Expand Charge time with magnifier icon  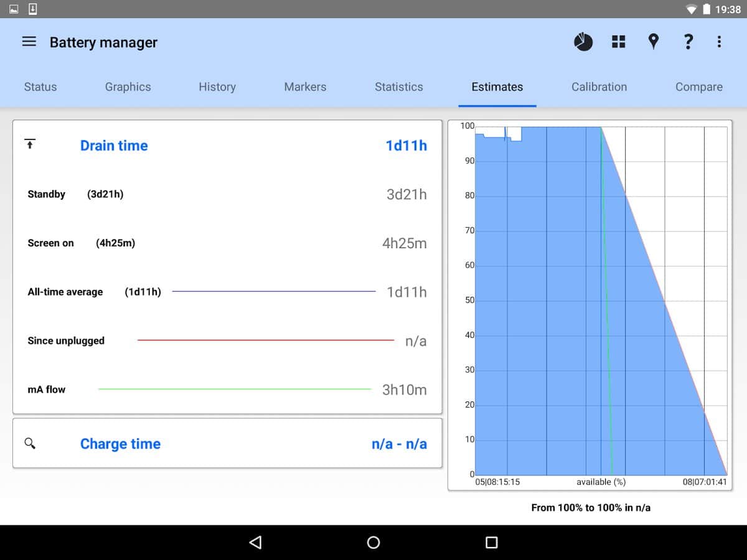pos(30,443)
